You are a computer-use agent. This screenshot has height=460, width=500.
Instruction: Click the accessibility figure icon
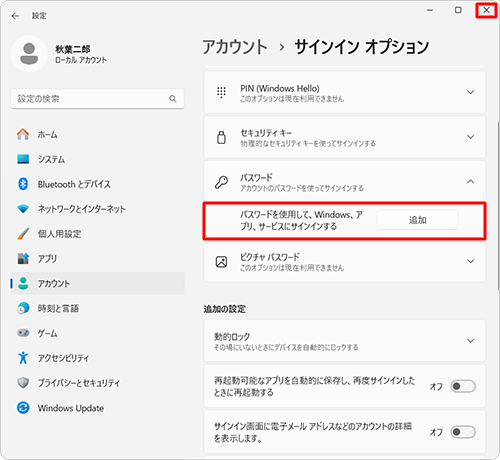23,358
